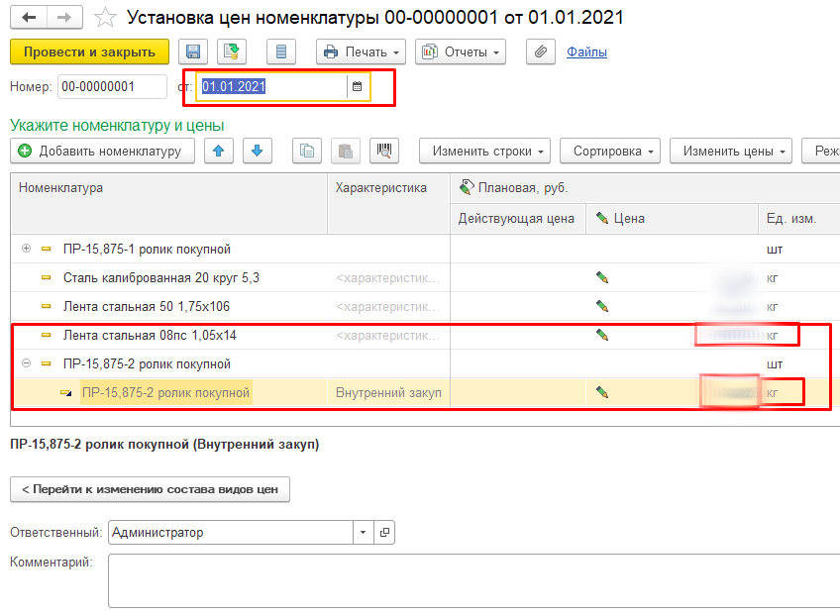Image resolution: width=840 pixels, height=616 pixels.
Task: Click pencil icon in Лента стальная 50 row
Action: pyautogui.click(x=602, y=306)
